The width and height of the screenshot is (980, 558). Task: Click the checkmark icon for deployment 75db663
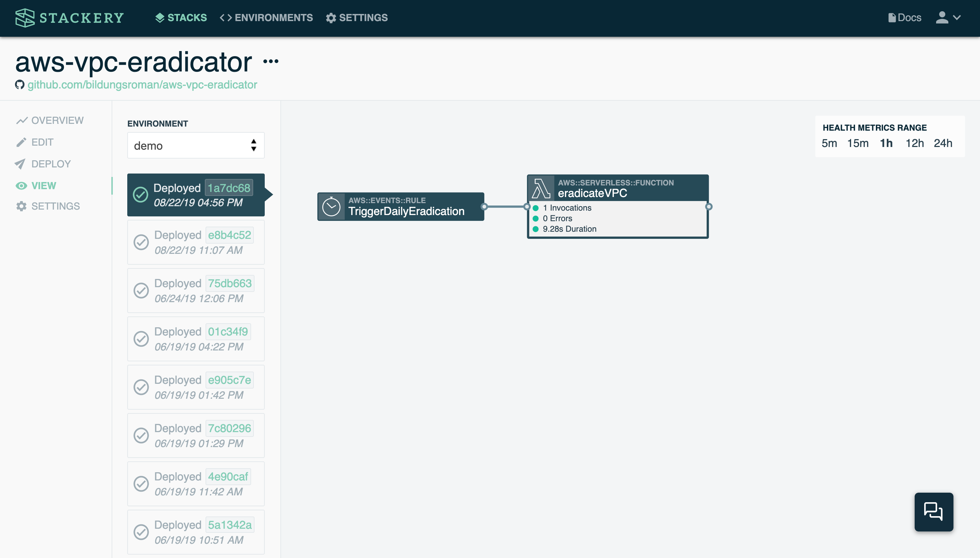141,291
